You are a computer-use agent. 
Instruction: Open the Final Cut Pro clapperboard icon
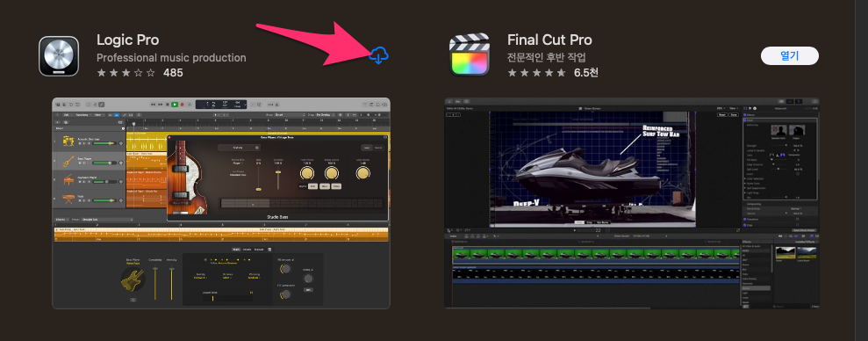470,54
